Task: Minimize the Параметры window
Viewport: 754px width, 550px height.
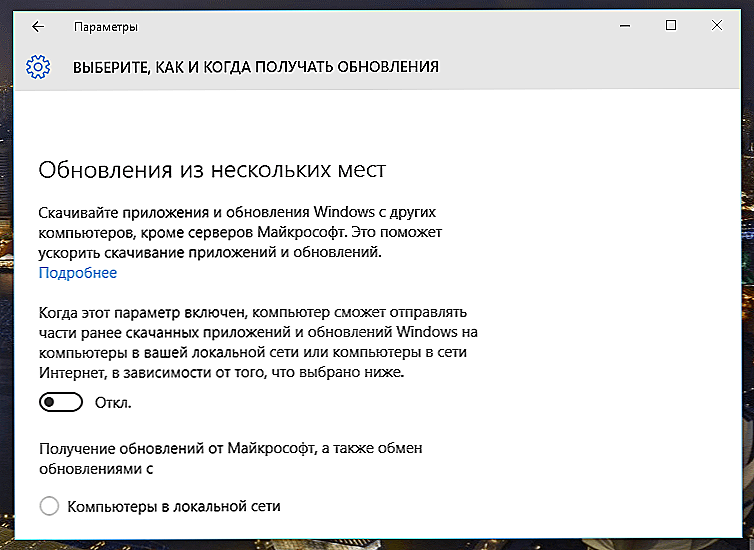Action: (625, 26)
